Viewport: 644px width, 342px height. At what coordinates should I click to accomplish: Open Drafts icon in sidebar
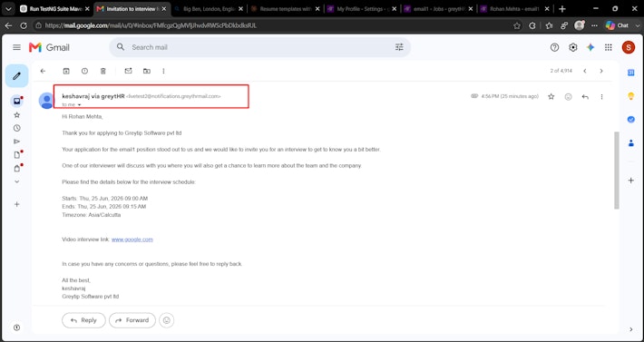click(17, 155)
